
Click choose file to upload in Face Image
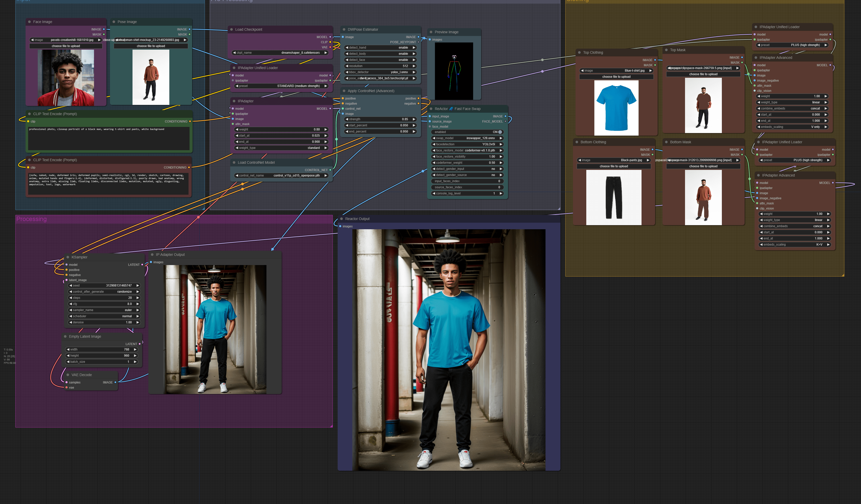(66, 46)
